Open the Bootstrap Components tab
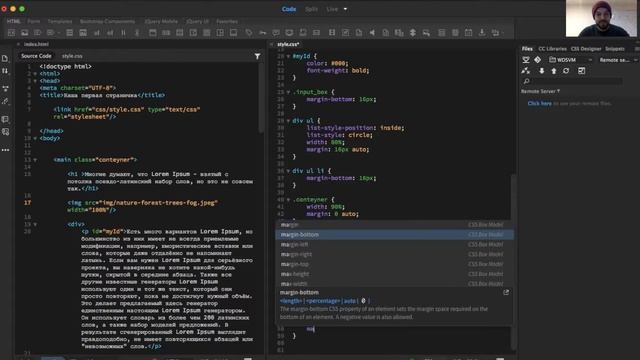 pos(107,21)
